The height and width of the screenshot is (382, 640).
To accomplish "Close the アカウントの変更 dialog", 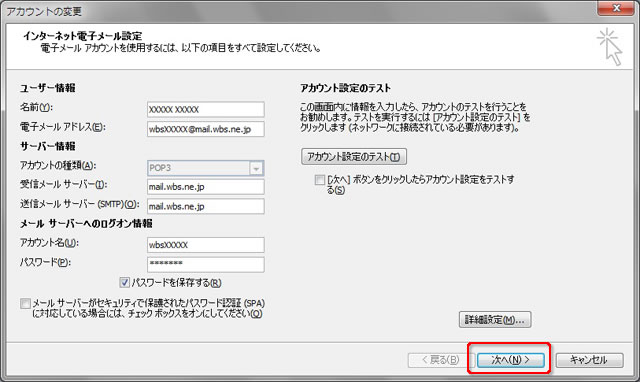I will coord(616,8).
